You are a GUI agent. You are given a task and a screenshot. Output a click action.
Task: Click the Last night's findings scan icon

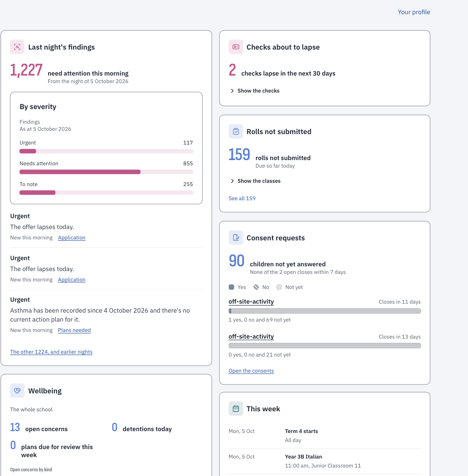17,47
